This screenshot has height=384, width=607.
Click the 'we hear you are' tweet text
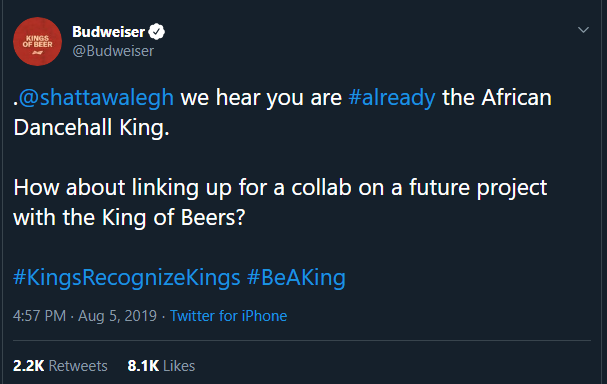(261, 97)
